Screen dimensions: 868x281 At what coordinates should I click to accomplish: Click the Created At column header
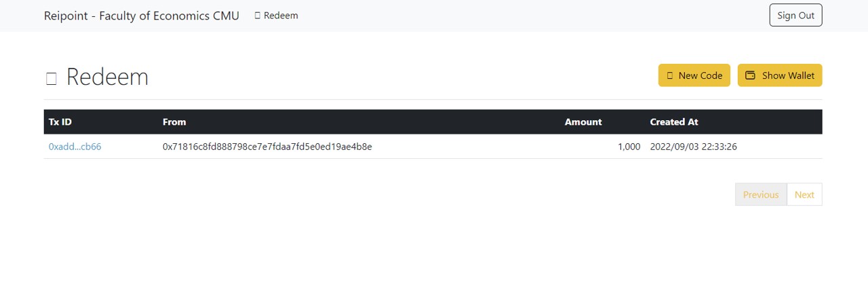pyautogui.click(x=673, y=122)
